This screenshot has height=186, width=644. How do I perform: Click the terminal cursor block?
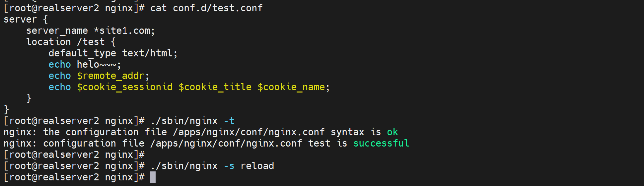153,177
